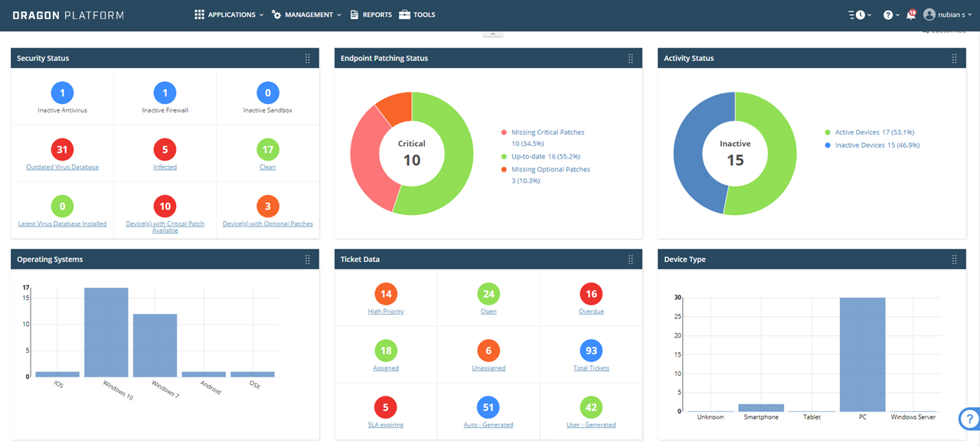
Task: Open the Applications grid icon
Action: (x=198, y=14)
